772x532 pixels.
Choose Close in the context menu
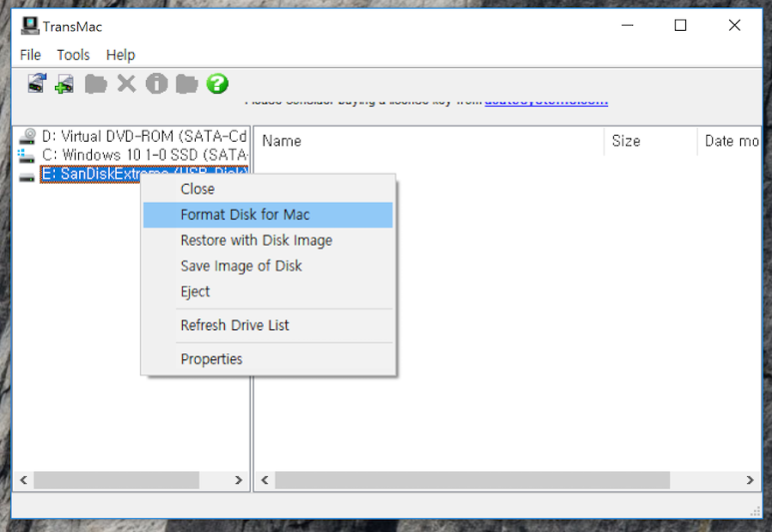268,189
